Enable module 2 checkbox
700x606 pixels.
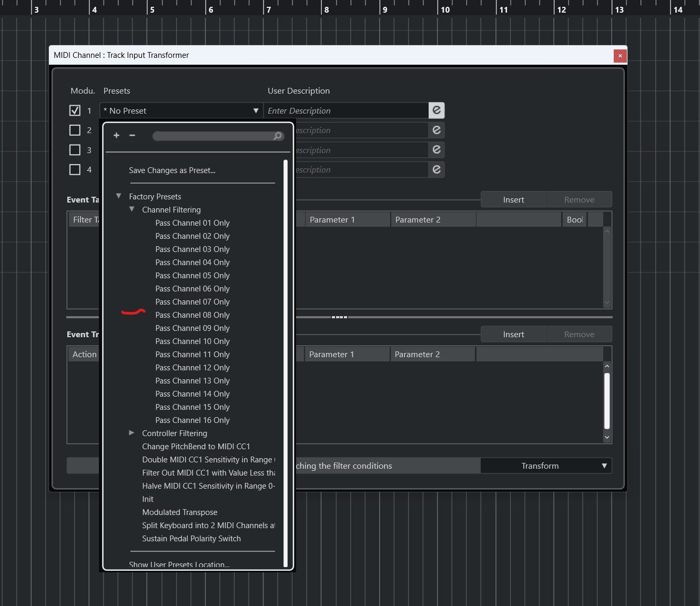tap(75, 130)
